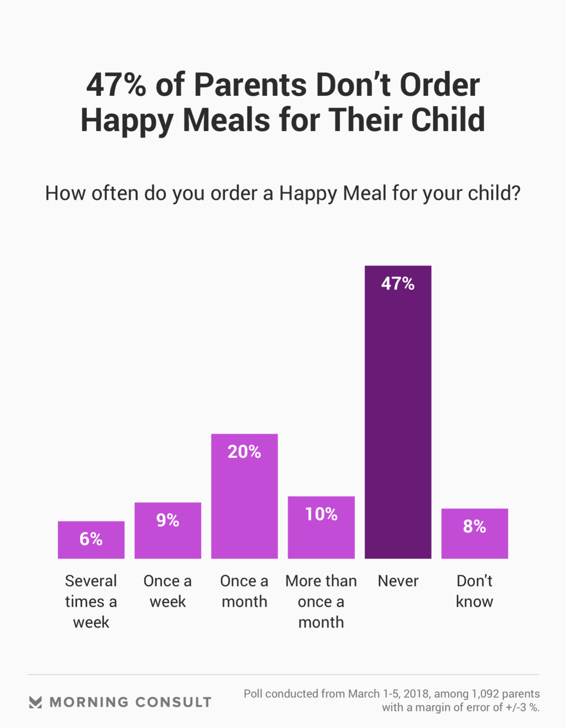Click the 20% Once a month bar
Viewport: 566px width, 728px height.
tap(244, 496)
